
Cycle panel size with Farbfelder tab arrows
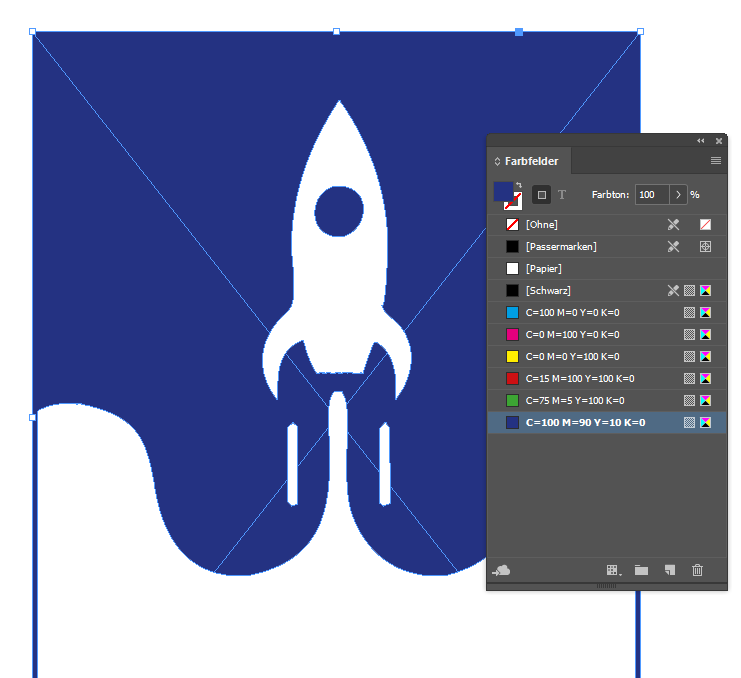point(497,161)
